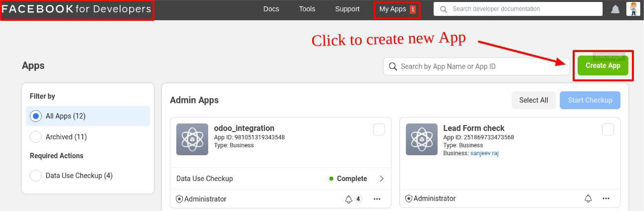Click the My Apps notification badge
The height and width of the screenshot is (211, 644).
[413, 10]
